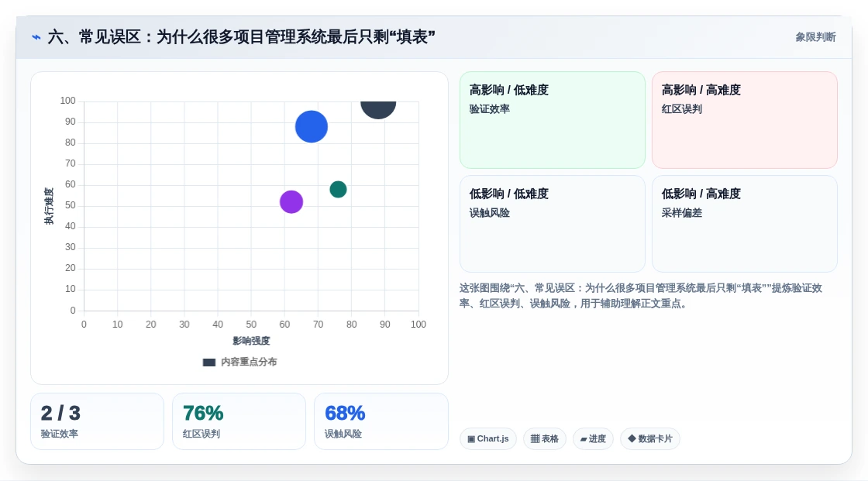The width and height of the screenshot is (868, 481).
Task: Click the 验证效率 text in the green card
Action: 489,109
